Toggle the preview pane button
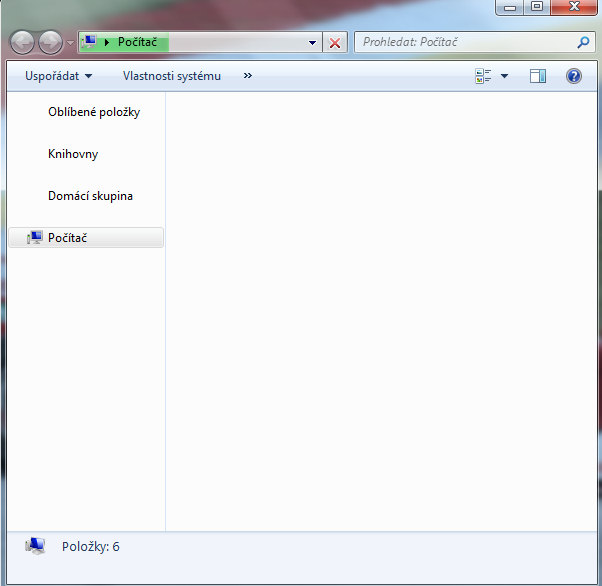Viewport: 602px width, 586px height. 538,76
